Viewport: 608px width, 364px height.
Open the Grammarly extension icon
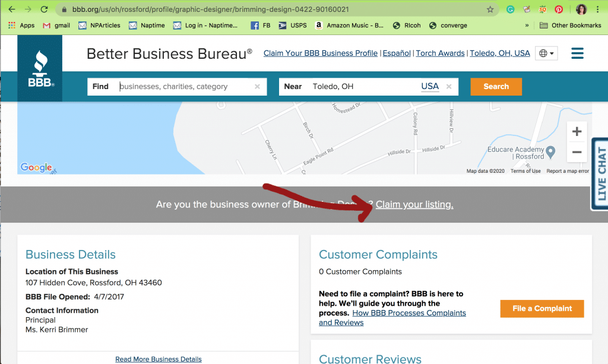point(510,10)
